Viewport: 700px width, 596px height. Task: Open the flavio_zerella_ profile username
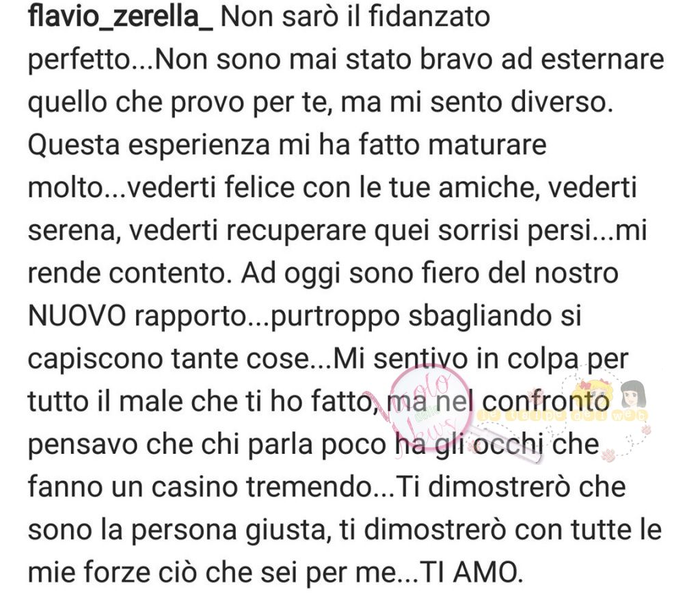point(120,17)
